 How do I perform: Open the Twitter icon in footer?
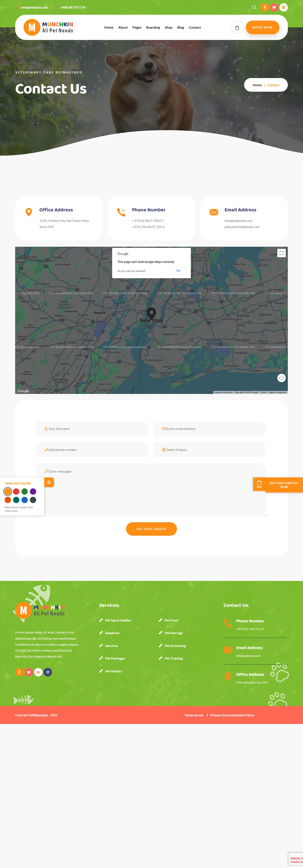point(29,672)
